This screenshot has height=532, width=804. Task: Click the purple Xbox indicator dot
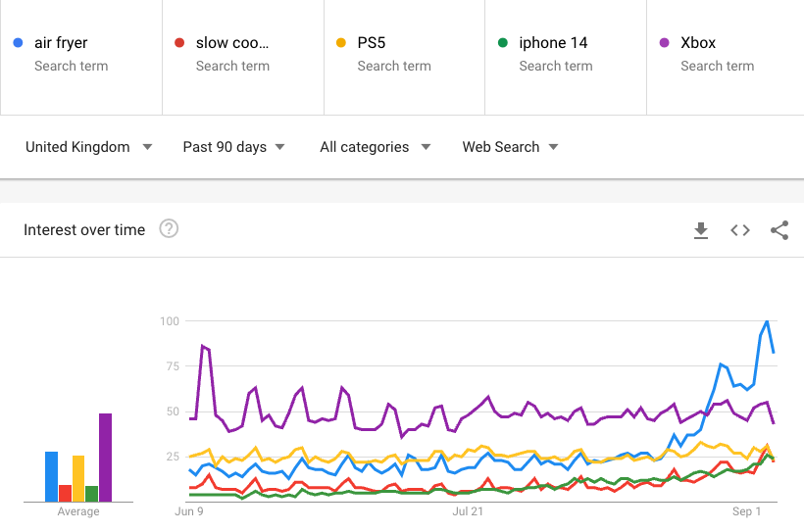[x=664, y=43]
